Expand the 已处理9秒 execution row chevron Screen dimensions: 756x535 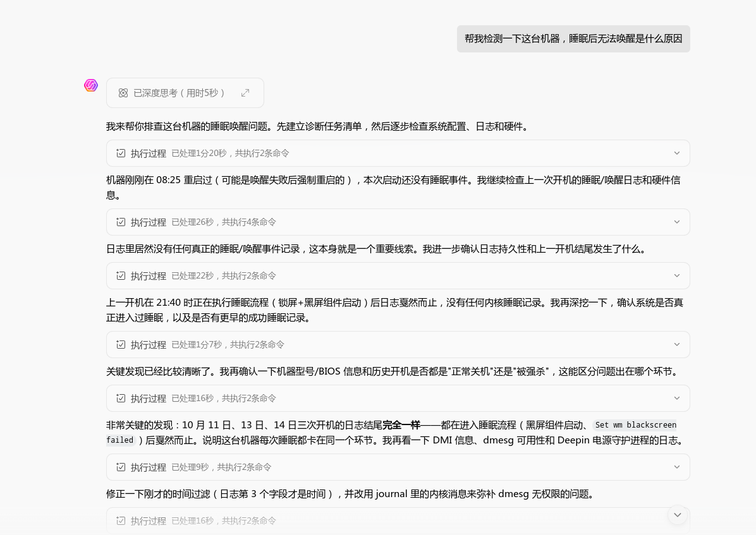[677, 467]
